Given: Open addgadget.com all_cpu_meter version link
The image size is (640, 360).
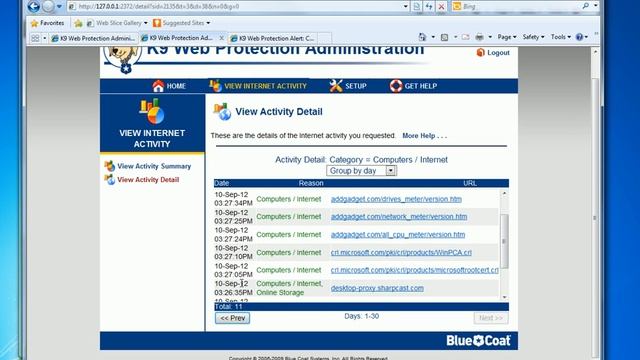Looking at the screenshot, I should (398, 235).
